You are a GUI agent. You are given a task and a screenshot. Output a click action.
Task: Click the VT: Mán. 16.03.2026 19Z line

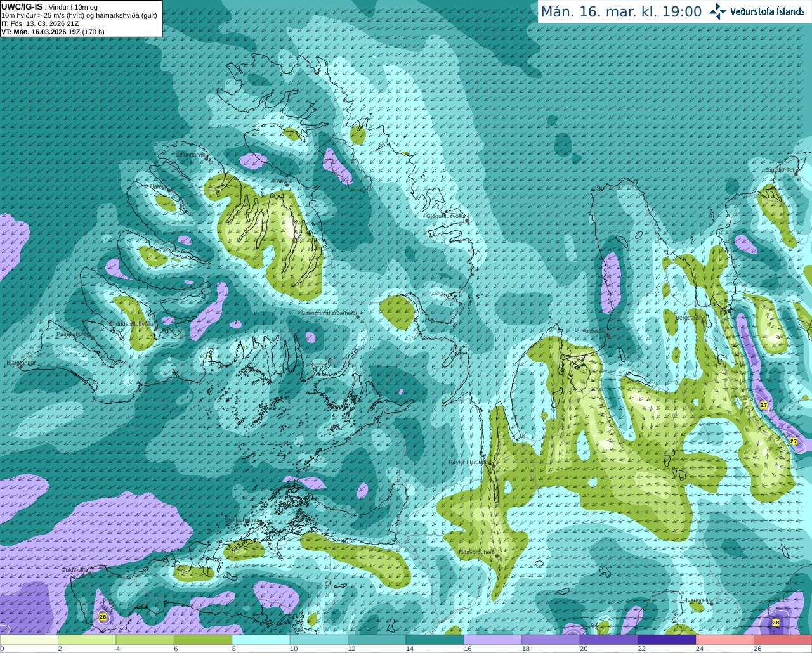53,32
